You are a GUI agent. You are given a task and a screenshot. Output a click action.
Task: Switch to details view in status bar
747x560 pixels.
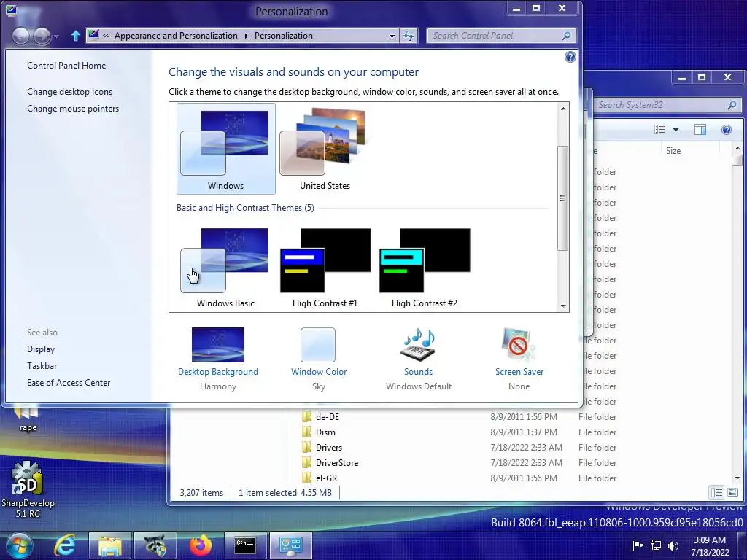pyautogui.click(x=716, y=492)
